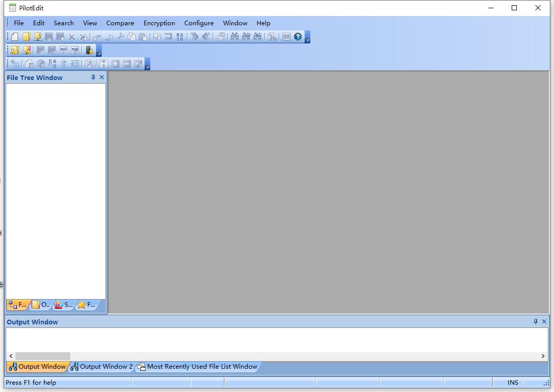Toggle pin on File Tree Window
Screen dimensions: 554x392
pyautogui.click(x=93, y=77)
